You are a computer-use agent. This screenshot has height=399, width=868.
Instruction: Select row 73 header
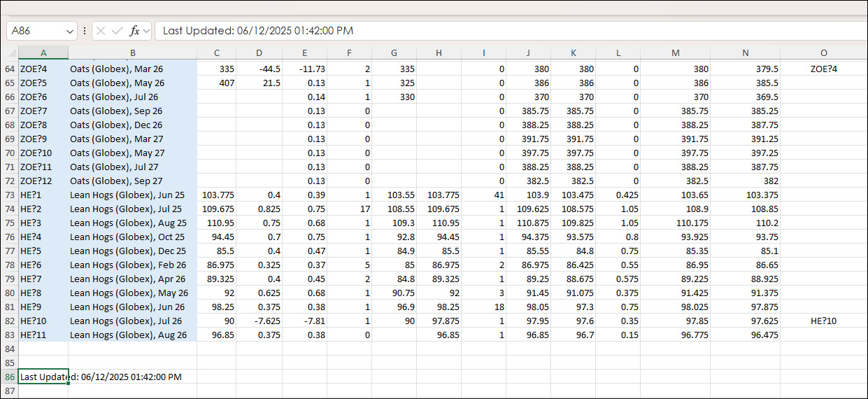(9, 195)
